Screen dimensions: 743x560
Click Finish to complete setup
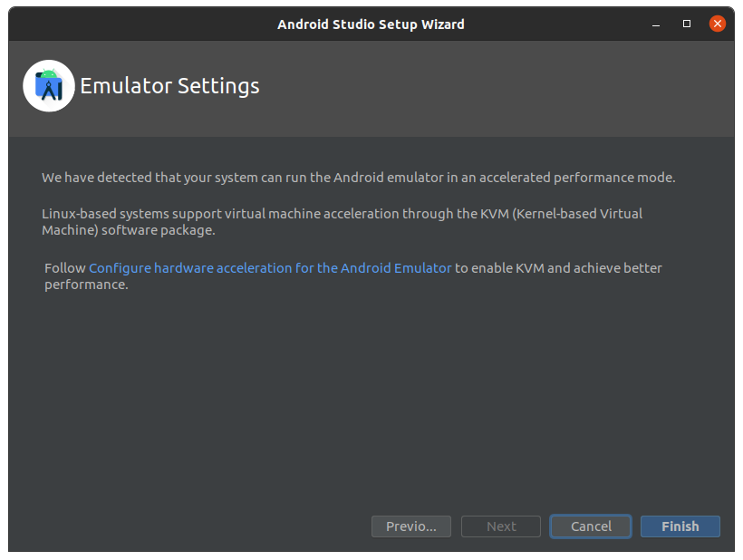tap(680, 526)
